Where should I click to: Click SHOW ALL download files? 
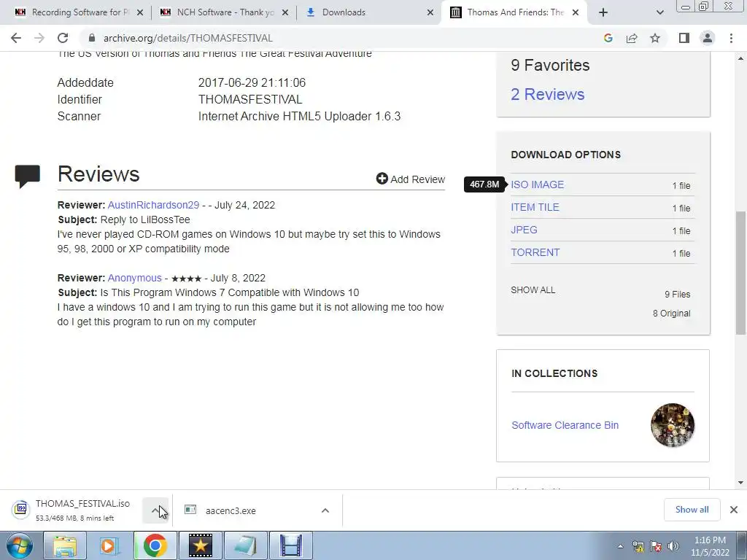(x=533, y=290)
